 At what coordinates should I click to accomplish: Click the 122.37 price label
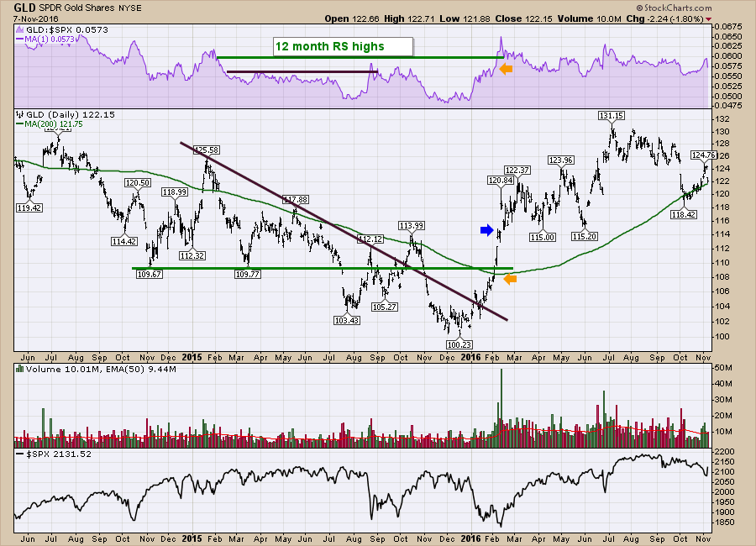coord(517,170)
